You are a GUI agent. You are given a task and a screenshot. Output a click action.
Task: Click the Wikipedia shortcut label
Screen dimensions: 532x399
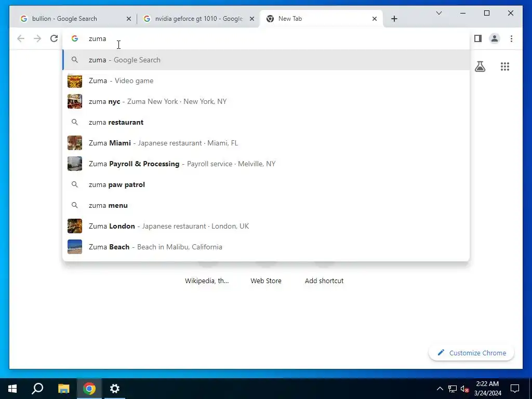[x=207, y=281]
